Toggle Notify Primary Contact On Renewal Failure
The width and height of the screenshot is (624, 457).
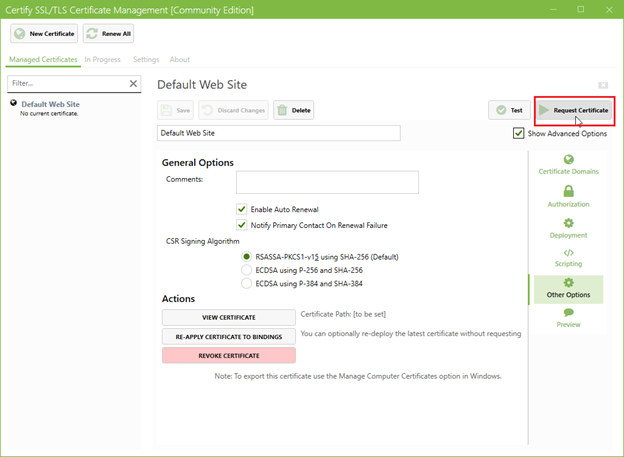pos(242,225)
